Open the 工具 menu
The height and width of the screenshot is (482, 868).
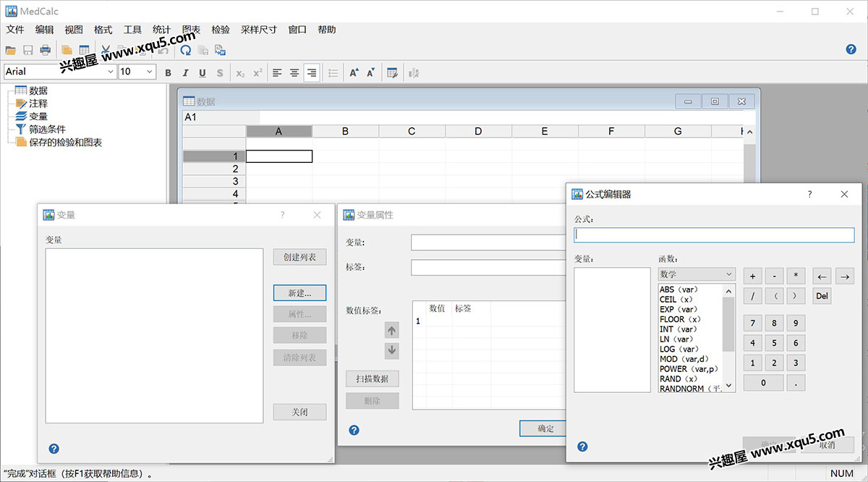(132, 30)
